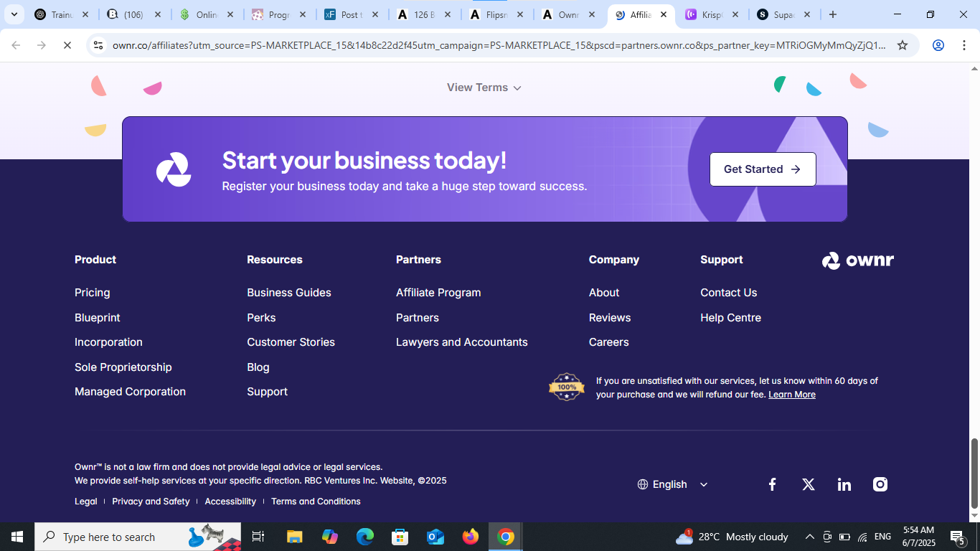Image resolution: width=980 pixels, height=551 pixels.
Task: Open the Help Centre link
Action: 731,318
